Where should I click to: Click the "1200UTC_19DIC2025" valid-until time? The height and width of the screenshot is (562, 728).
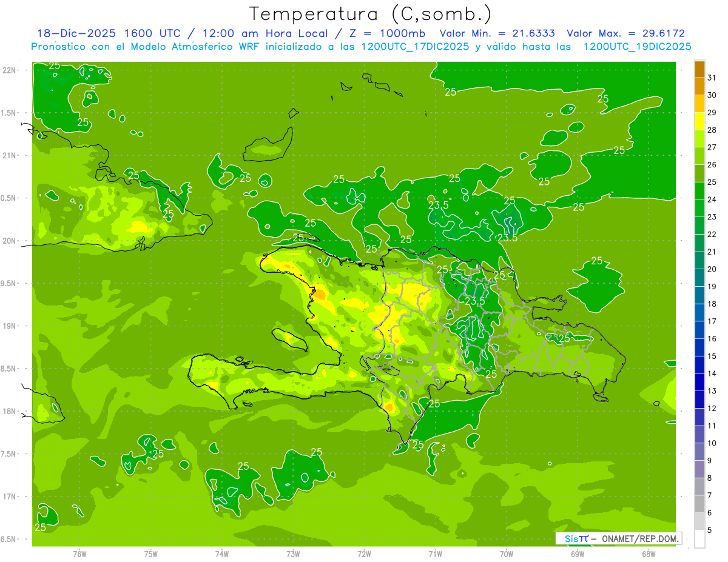coord(637,46)
